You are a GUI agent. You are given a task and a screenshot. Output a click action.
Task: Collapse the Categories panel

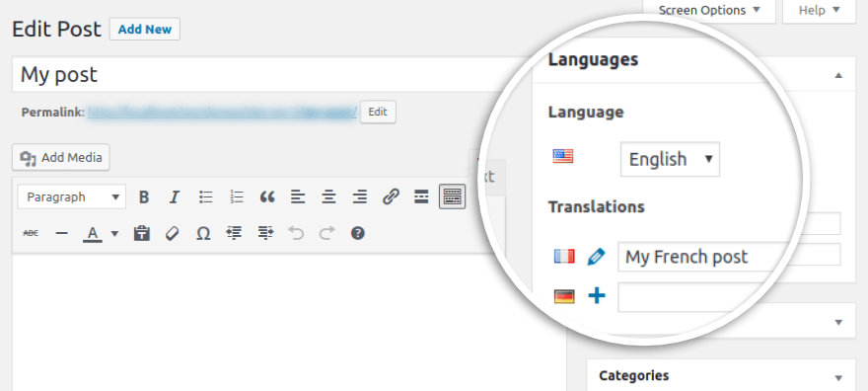pyautogui.click(x=837, y=378)
